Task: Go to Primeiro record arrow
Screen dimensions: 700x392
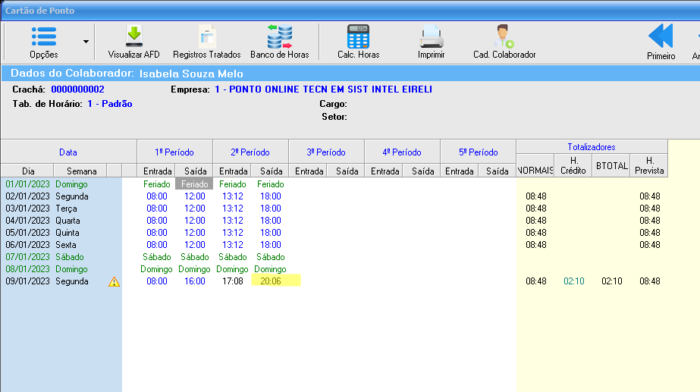Action: click(x=661, y=36)
